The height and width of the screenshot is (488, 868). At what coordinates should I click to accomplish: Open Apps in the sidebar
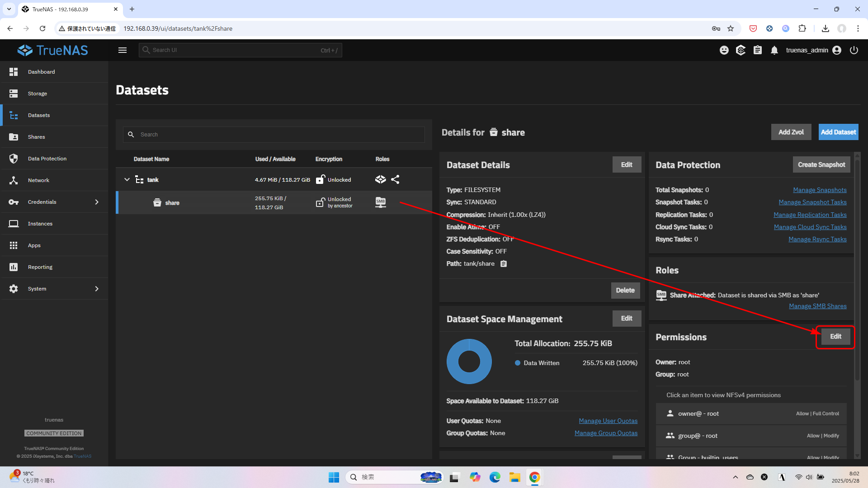(x=54, y=245)
